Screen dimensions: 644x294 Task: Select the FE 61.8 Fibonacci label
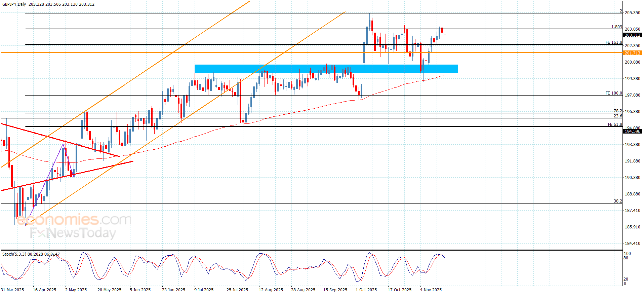pos(615,124)
